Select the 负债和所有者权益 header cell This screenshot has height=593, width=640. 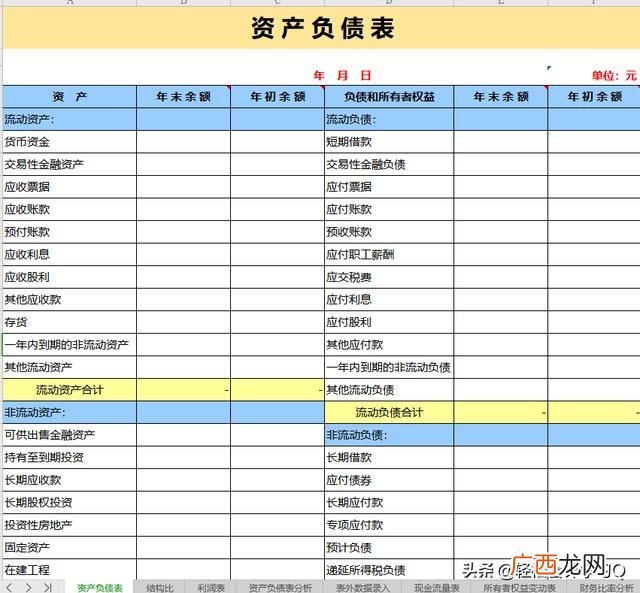[x=389, y=97]
